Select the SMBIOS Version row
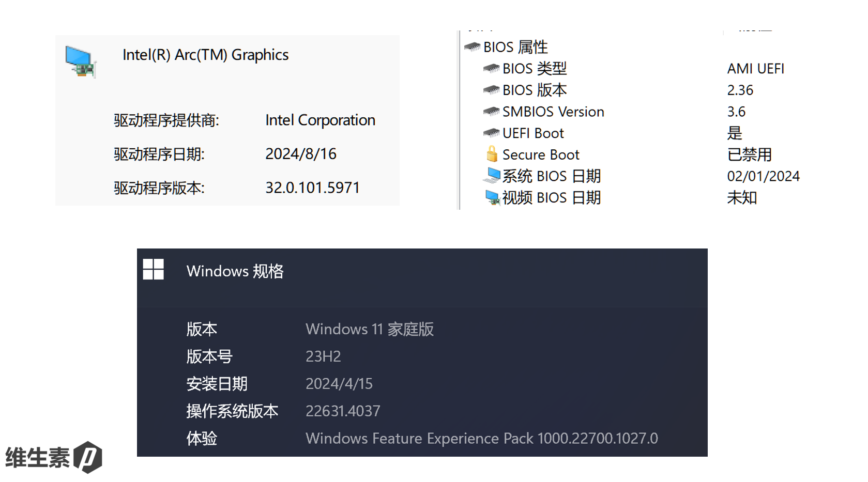868x482 pixels. [553, 112]
